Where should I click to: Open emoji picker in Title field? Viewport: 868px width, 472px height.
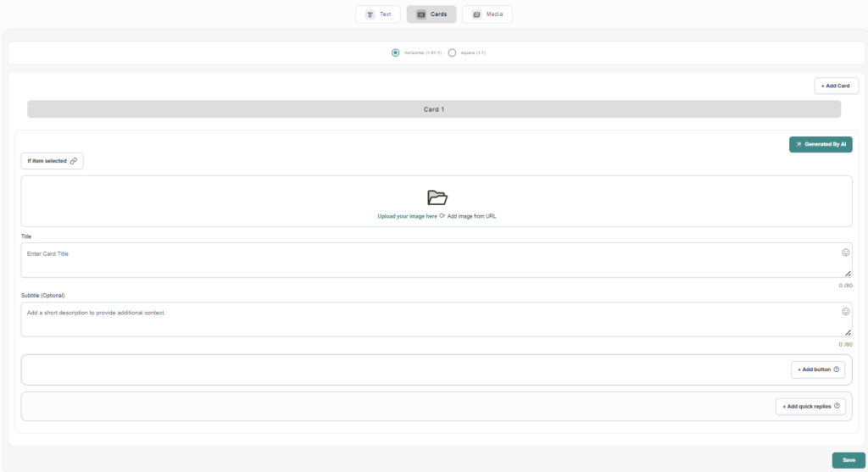coord(845,253)
